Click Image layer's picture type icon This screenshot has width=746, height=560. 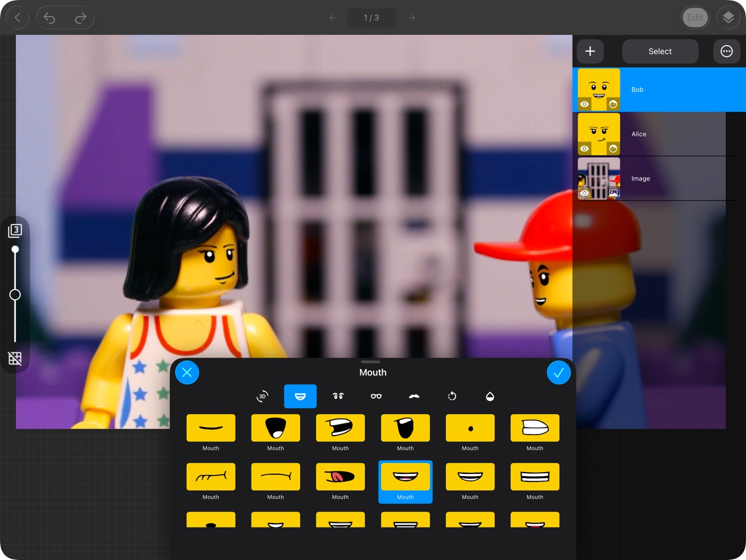coord(613,193)
